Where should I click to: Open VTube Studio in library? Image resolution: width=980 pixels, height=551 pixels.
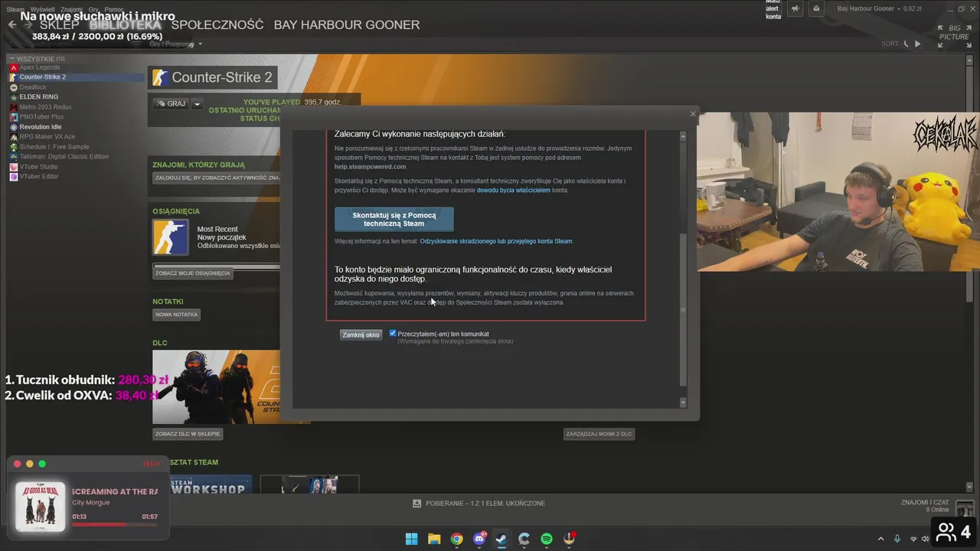(x=38, y=167)
